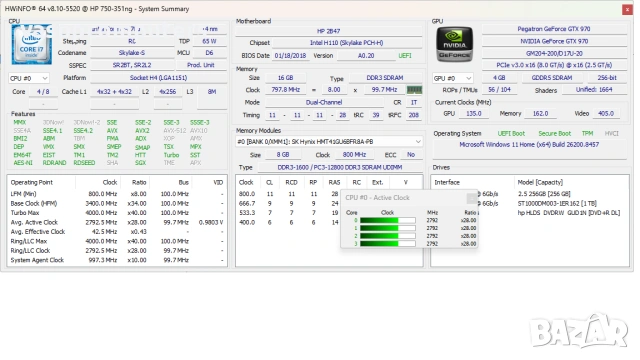640x360 pixels.
Task: Click the green RAM module icon
Action: pos(414,90)
